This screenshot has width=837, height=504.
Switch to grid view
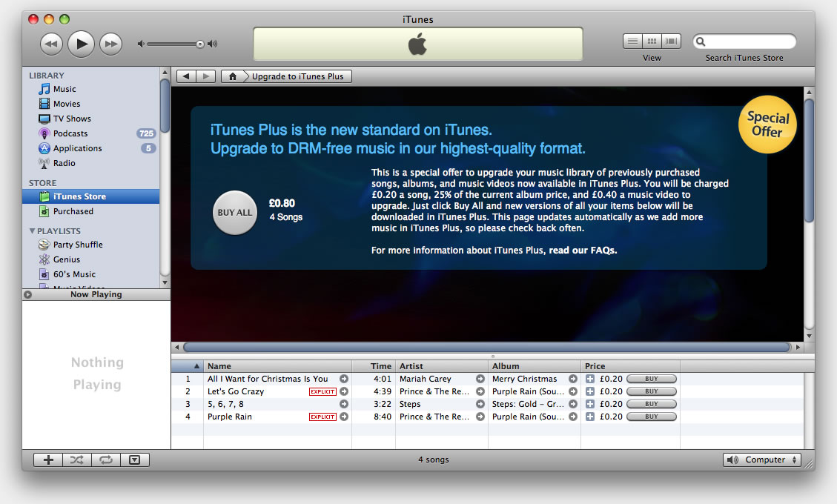click(652, 41)
